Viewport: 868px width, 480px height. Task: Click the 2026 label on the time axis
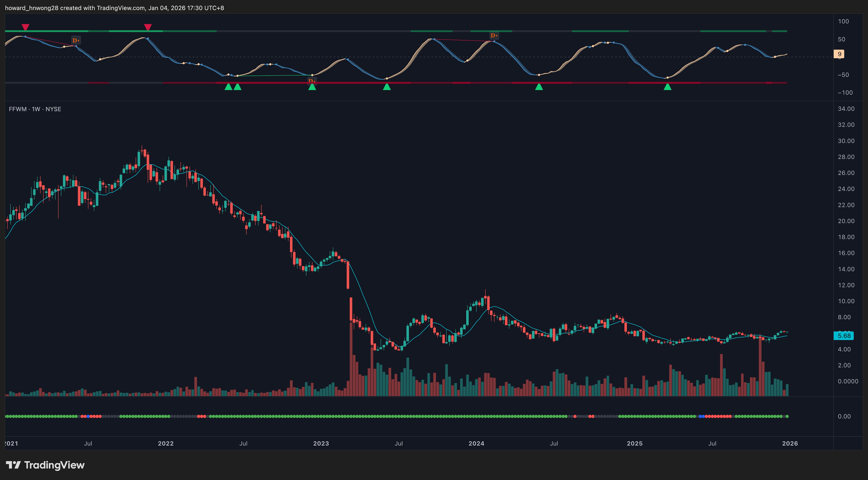790,443
